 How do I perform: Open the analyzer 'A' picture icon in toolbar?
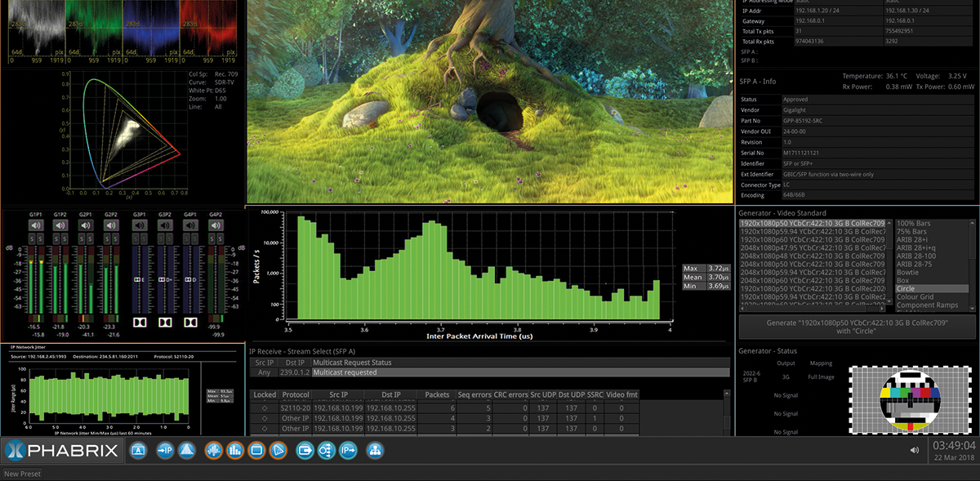coord(138,450)
